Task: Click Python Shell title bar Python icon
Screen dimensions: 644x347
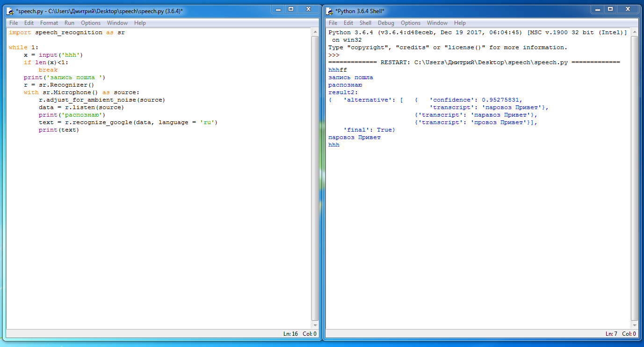Action: (330, 10)
